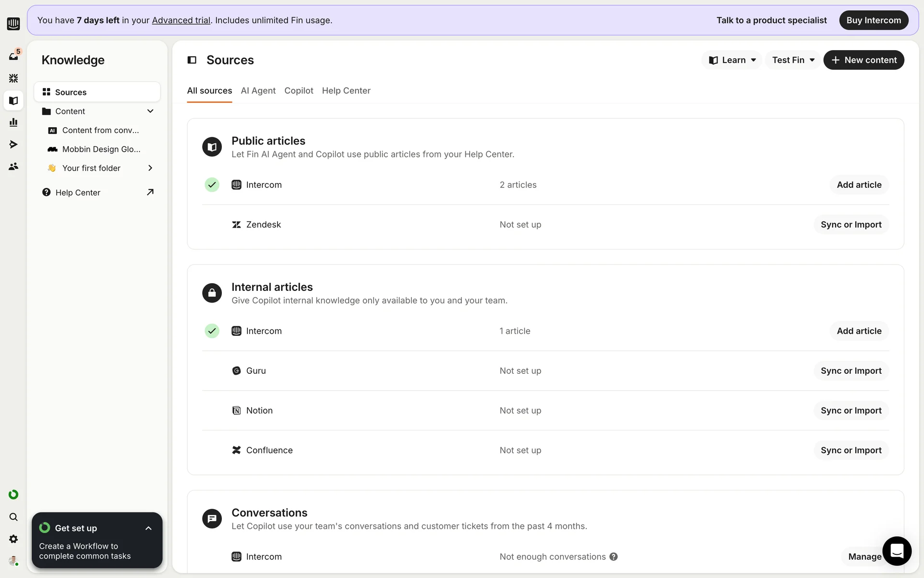
Task: Collapse the Content folder chevron
Action: [x=150, y=111]
